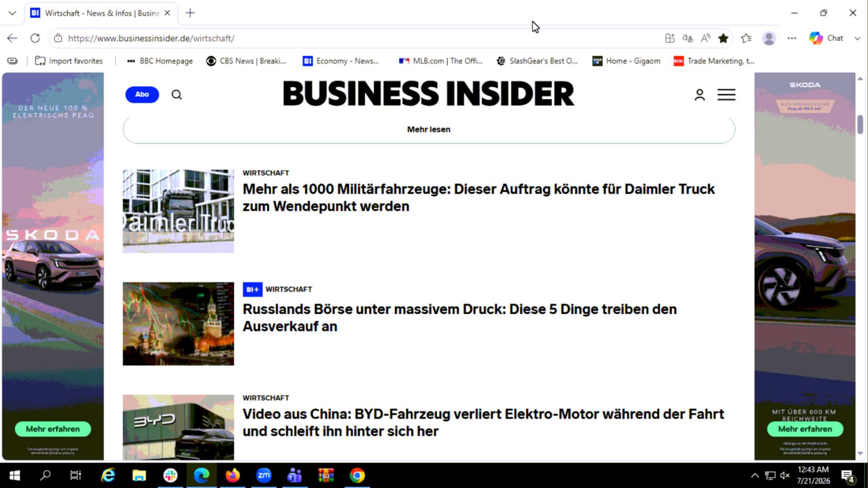Open the BYD building article thumbnail
The height and width of the screenshot is (488, 868).
point(178,427)
